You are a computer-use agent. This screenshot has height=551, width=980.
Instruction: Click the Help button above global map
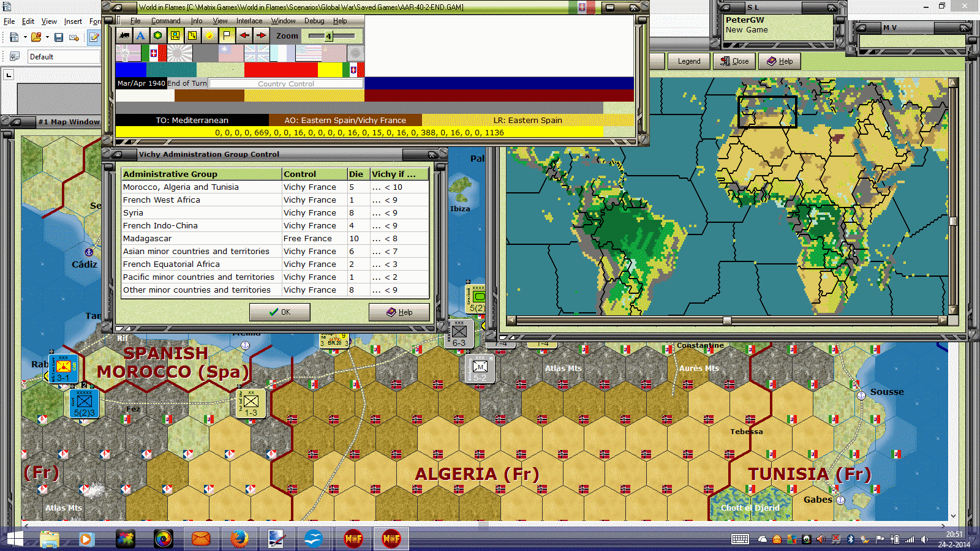[780, 61]
